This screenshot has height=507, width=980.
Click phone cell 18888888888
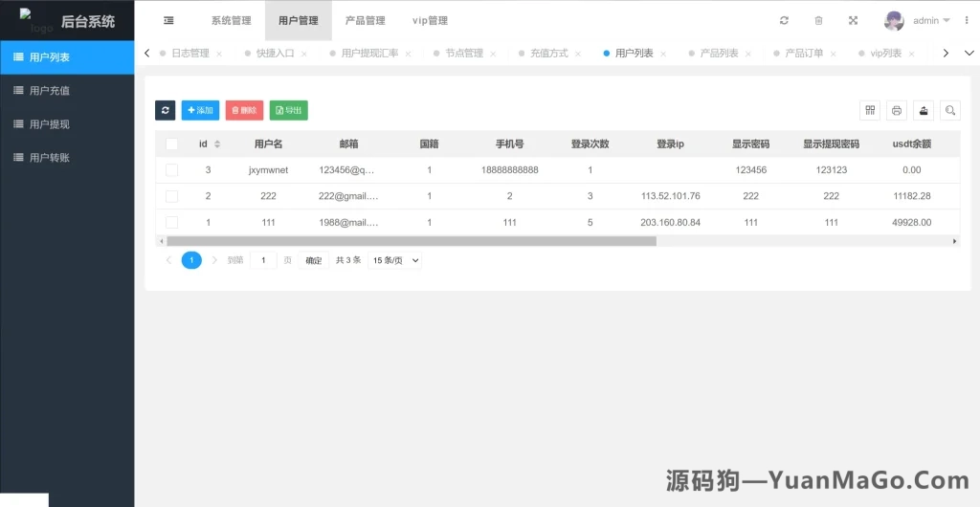click(x=509, y=170)
